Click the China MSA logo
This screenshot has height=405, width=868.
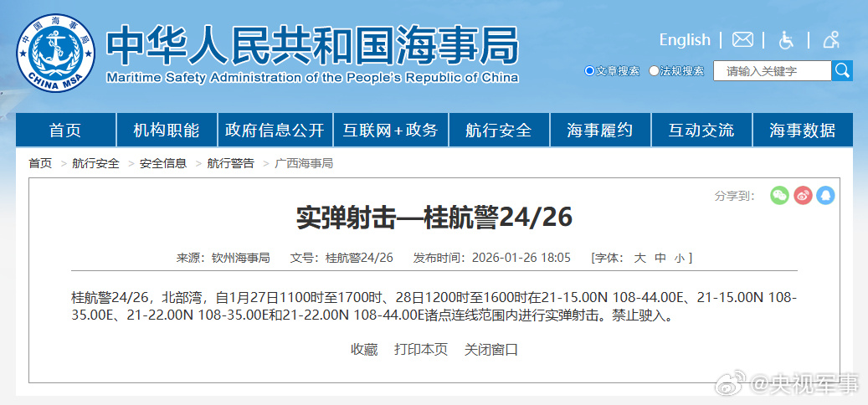(x=55, y=53)
